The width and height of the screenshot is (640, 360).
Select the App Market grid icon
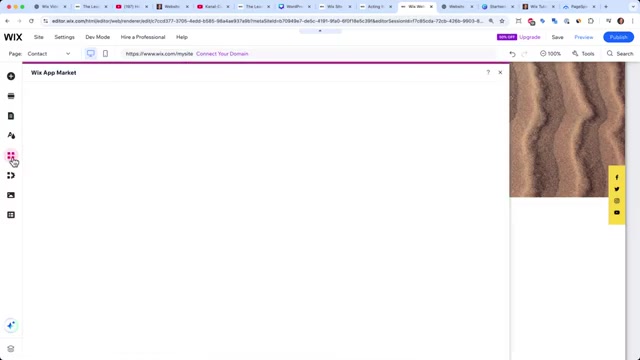[11, 156]
